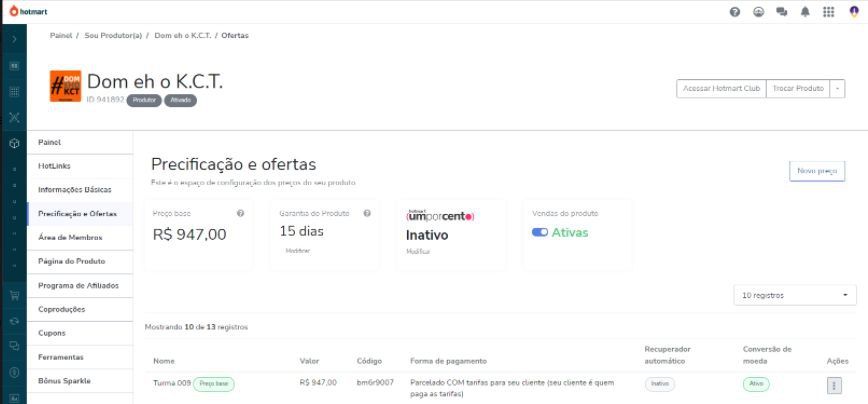Expand the dark sidebar with the chevron
The width and height of the screenshot is (868, 404).
tap(14, 39)
